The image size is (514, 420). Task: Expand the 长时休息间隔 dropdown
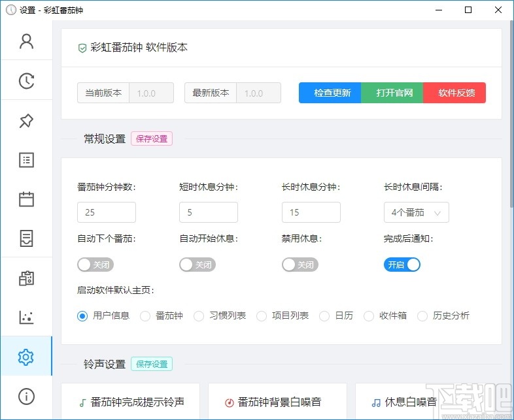click(417, 212)
